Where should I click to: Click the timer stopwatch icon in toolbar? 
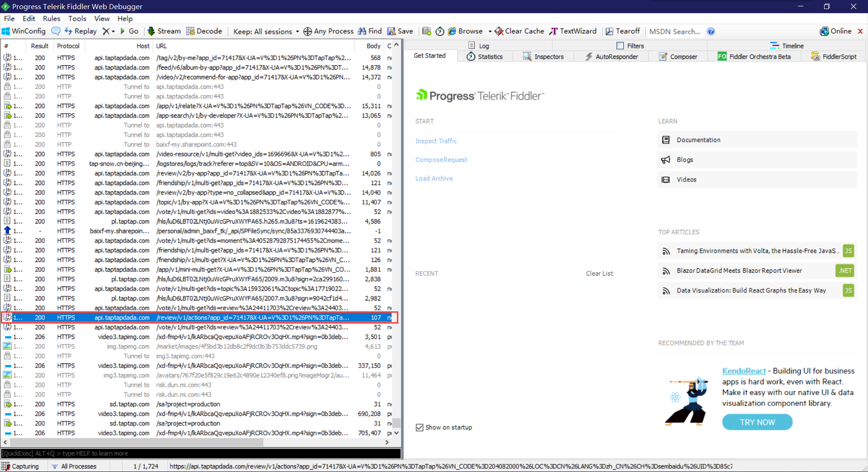[440, 31]
